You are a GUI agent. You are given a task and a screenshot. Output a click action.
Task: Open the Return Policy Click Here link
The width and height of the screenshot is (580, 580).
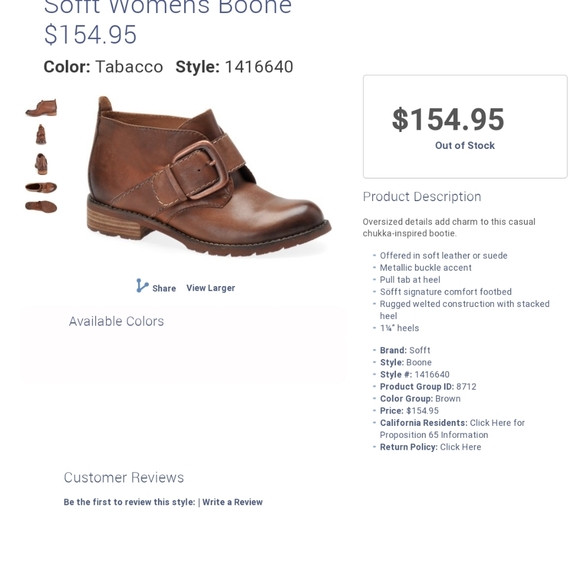pyautogui.click(x=460, y=447)
